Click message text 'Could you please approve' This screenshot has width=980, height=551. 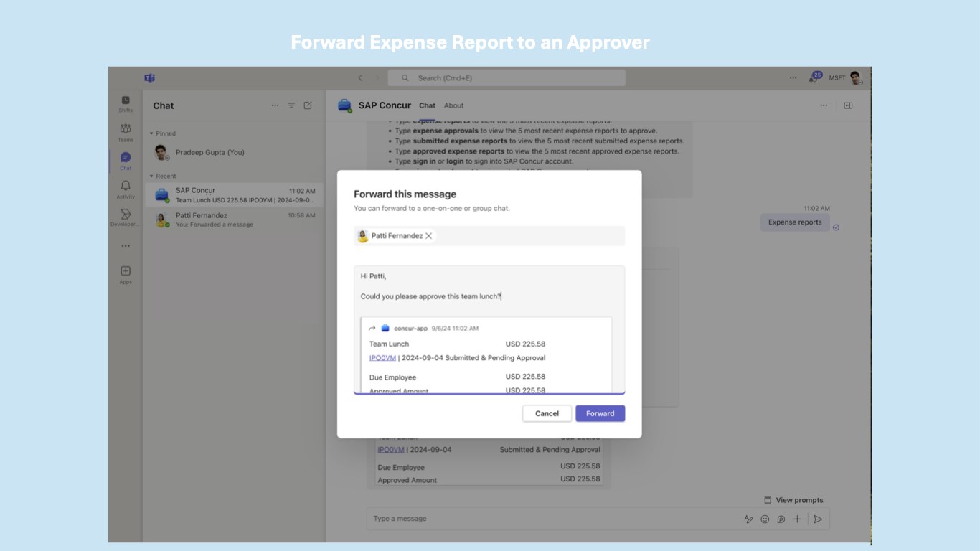[x=403, y=296]
